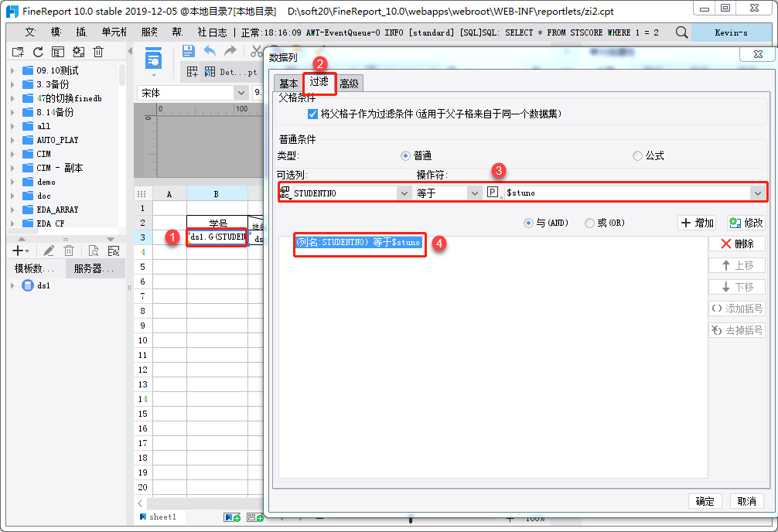
Task: Click the file tree vertical scrollbar thumb
Action: [122, 74]
